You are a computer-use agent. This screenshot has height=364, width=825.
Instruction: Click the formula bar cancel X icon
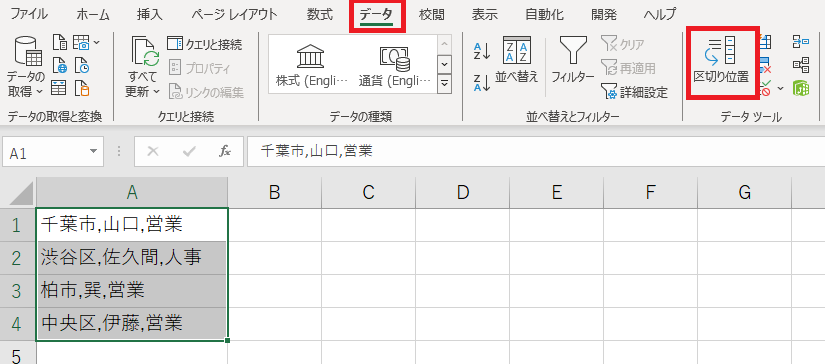pos(153,152)
